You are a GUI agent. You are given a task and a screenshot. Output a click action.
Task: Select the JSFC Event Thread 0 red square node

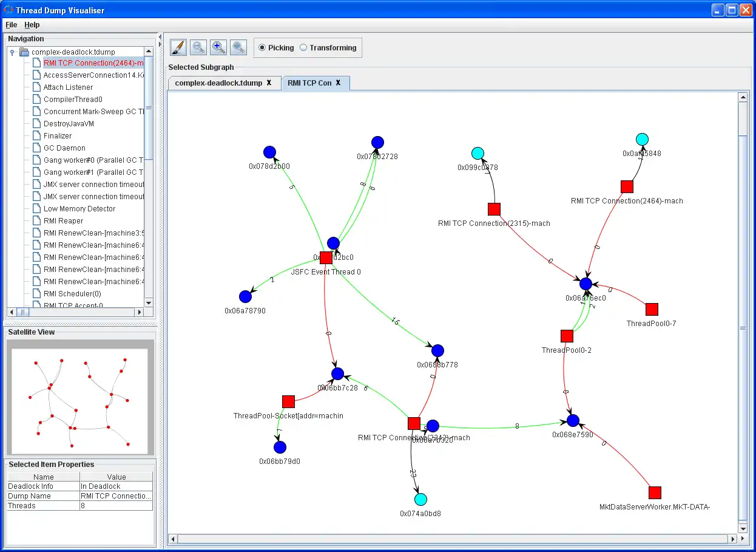[326, 257]
